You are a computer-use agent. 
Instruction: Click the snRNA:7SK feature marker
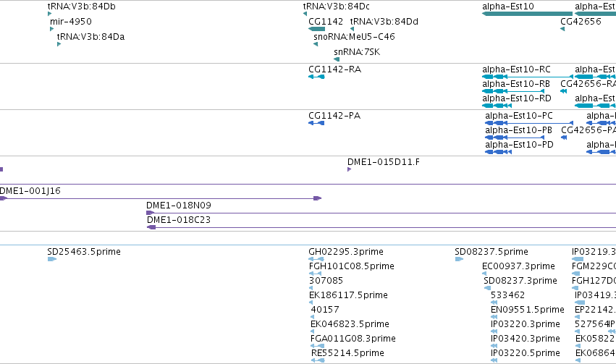click(337, 59)
